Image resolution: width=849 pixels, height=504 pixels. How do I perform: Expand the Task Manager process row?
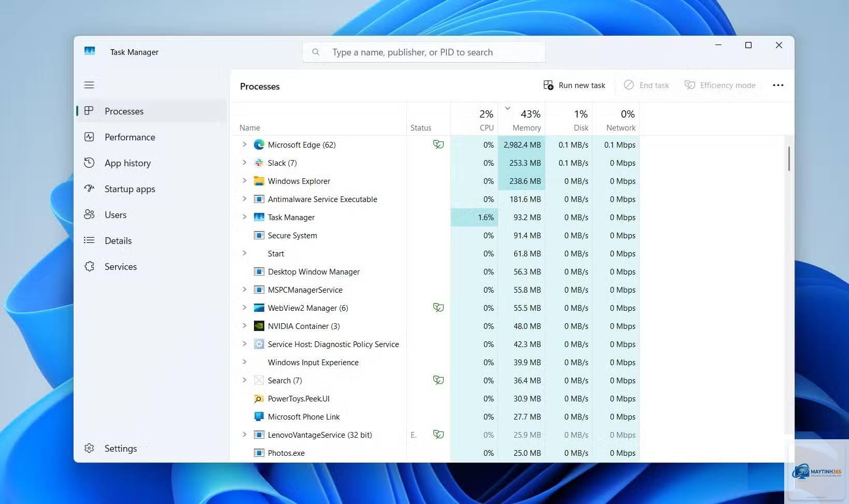pyautogui.click(x=244, y=217)
